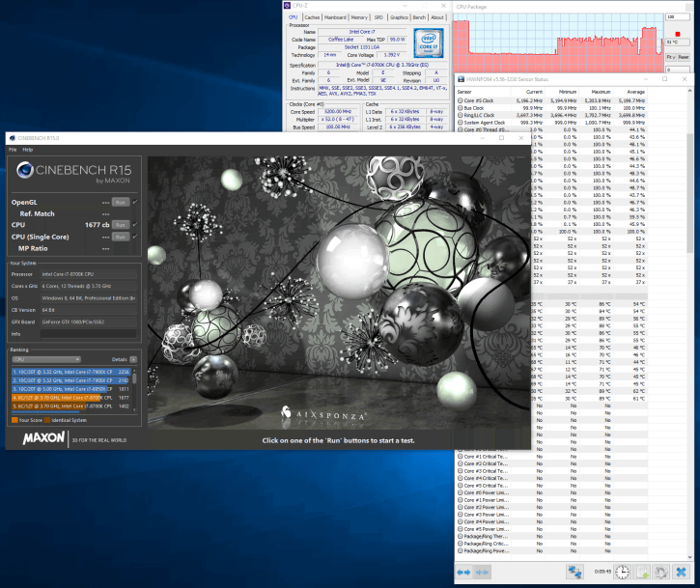Click the HWiNFO64 title bar app icon

[461, 79]
